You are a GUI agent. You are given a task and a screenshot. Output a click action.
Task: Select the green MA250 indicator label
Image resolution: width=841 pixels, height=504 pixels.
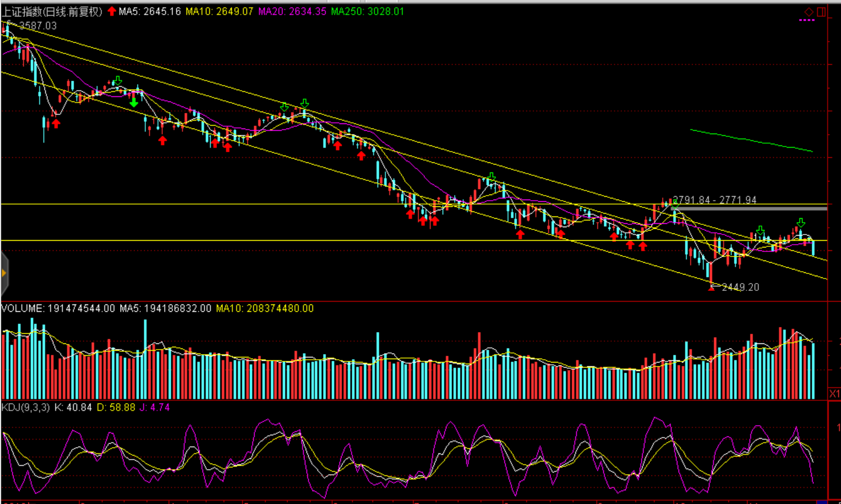click(x=368, y=11)
